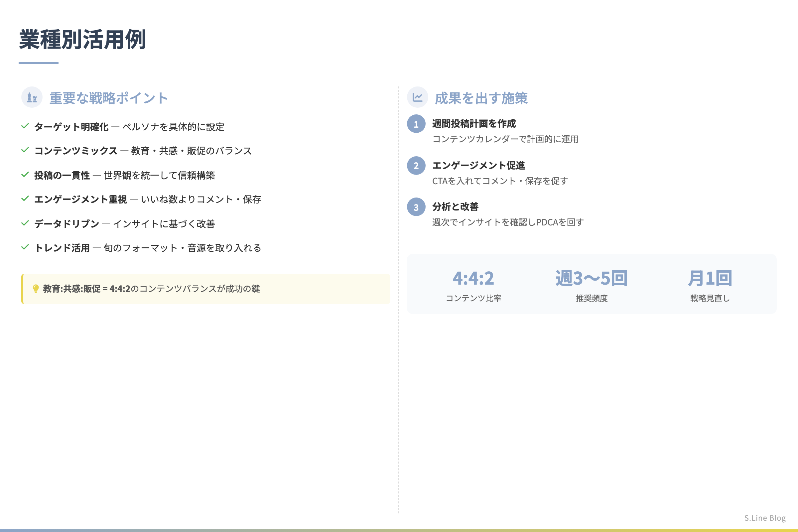Click the step title 分析と改善
The height and width of the screenshot is (532, 798).
click(455, 207)
